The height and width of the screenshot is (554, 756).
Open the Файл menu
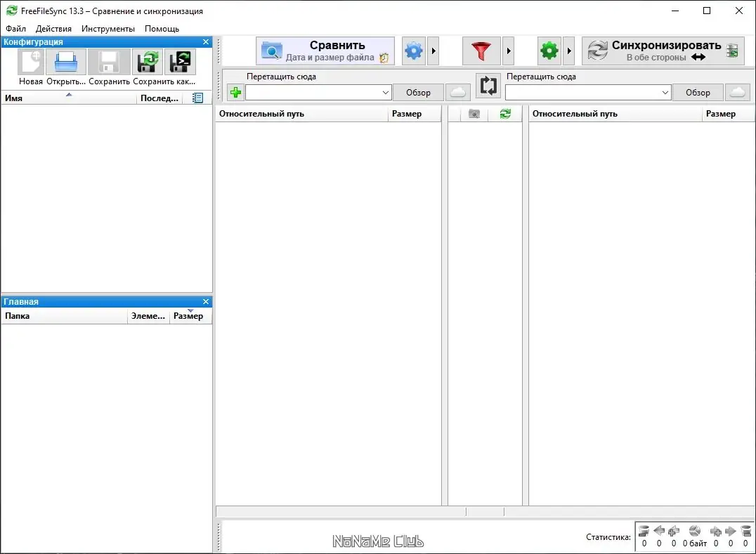[x=15, y=28]
